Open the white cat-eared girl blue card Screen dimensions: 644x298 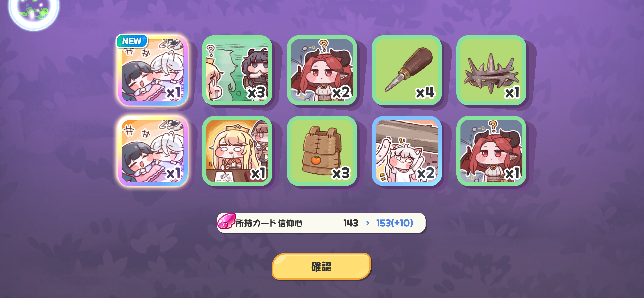(407, 151)
